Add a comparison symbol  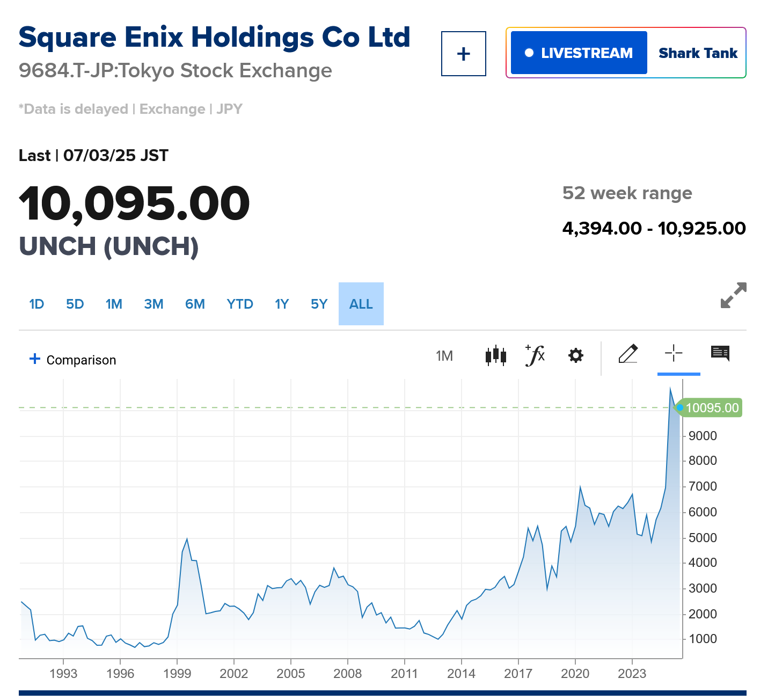tap(72, 360)
